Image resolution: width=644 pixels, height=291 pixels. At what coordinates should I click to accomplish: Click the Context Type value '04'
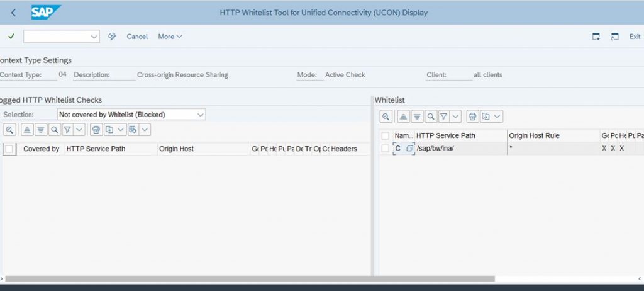[x=62, y=75]
